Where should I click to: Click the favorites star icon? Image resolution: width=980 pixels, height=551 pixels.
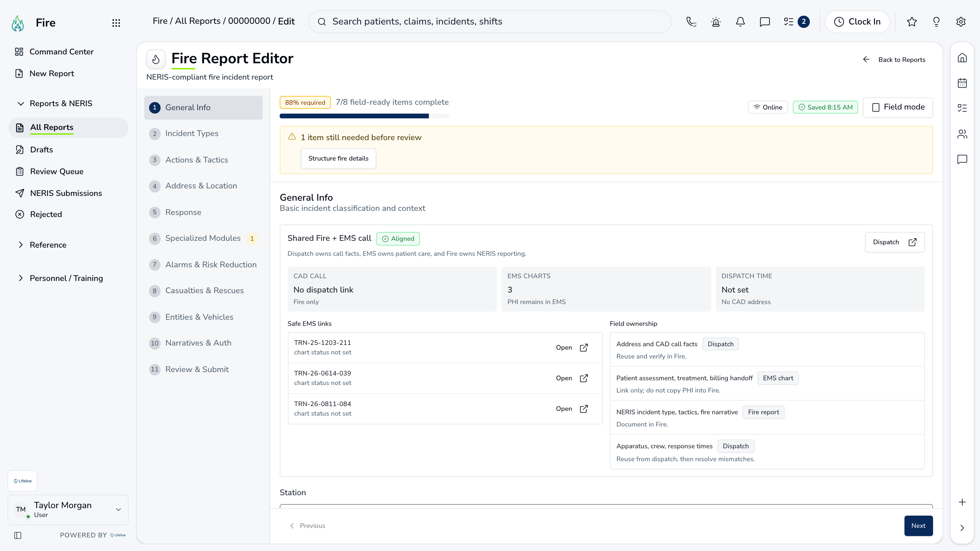(912, 22)
